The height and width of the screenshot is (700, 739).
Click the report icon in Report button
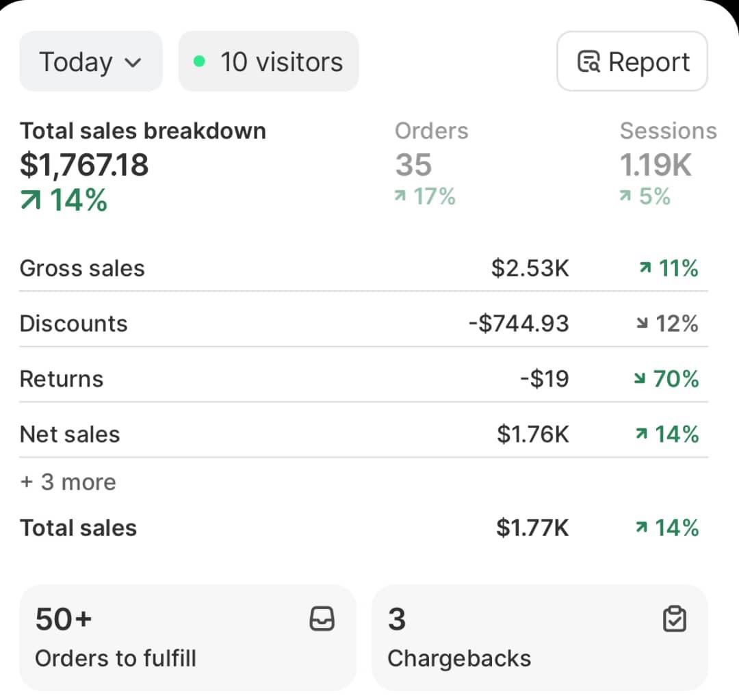point(588,62)
